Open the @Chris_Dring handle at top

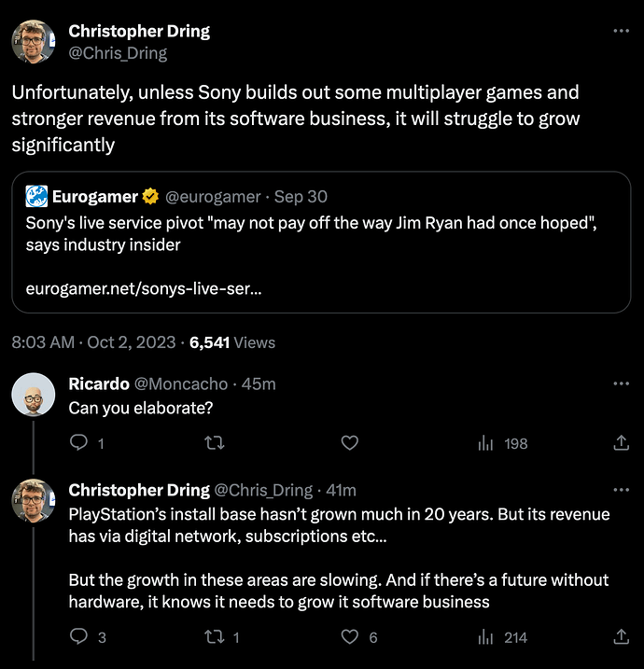(x=118, y=53)
